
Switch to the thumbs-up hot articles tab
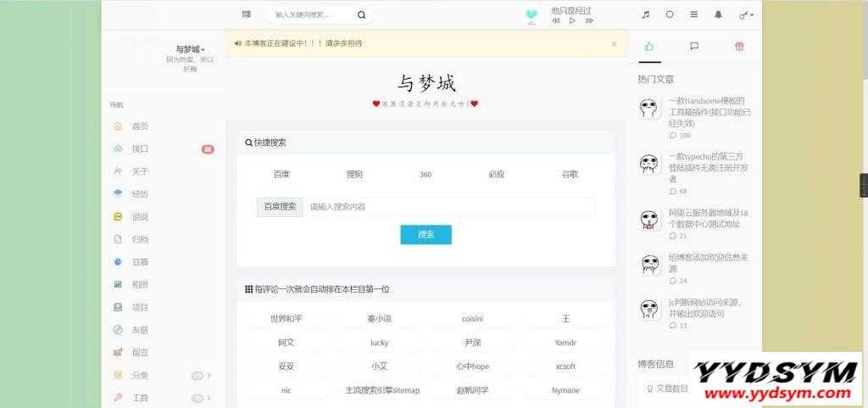coord(649,47)
